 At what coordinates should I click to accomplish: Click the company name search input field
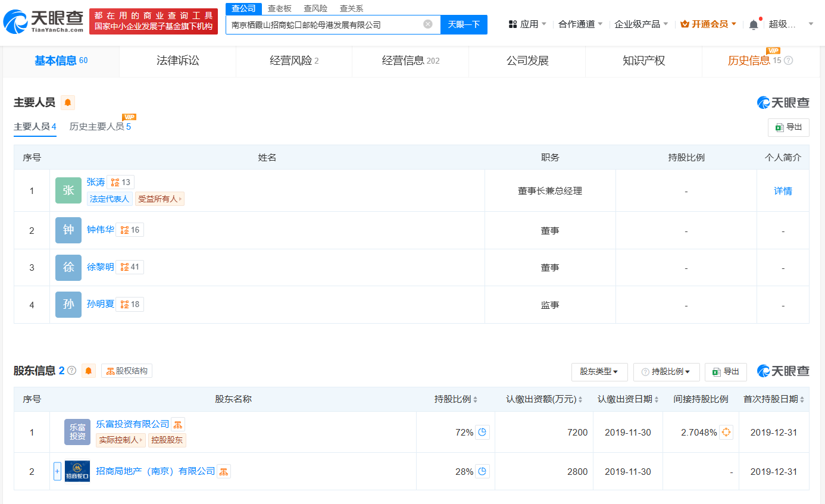click(x=324, y=24)
